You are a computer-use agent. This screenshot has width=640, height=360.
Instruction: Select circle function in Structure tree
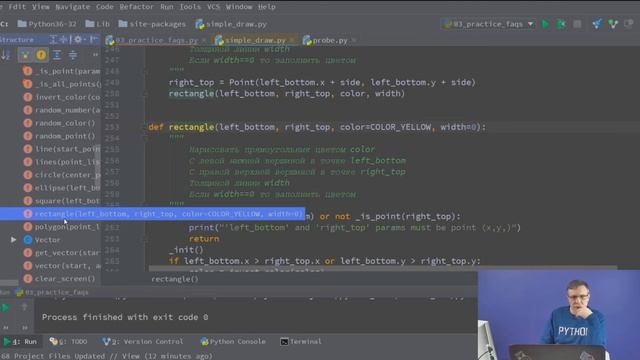(62, 175)
